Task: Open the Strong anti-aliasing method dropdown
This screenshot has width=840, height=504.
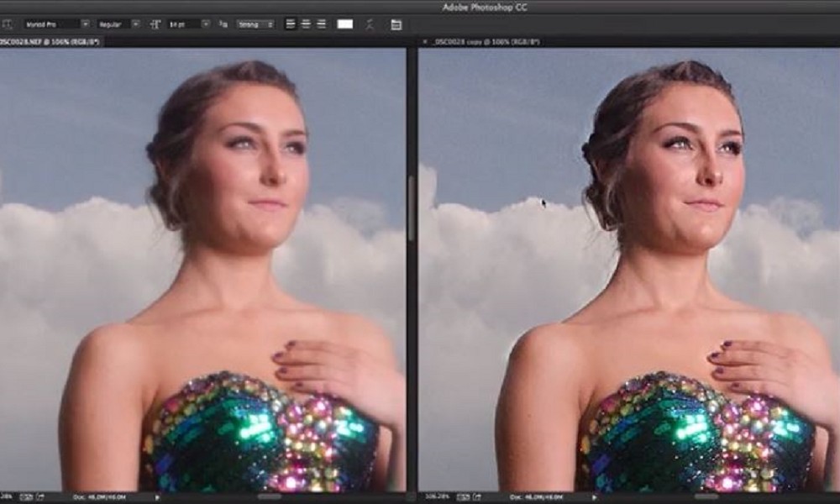Action: click(255, 24)
